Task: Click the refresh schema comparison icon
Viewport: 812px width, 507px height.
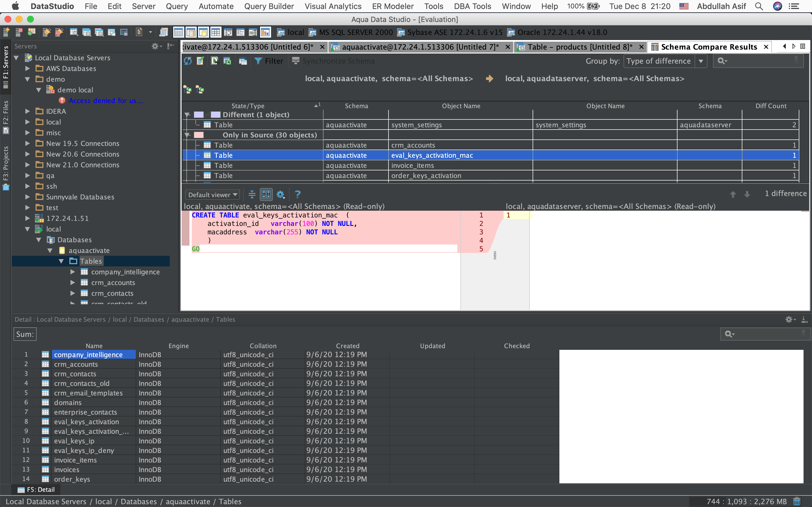Action: pos(188,61)
